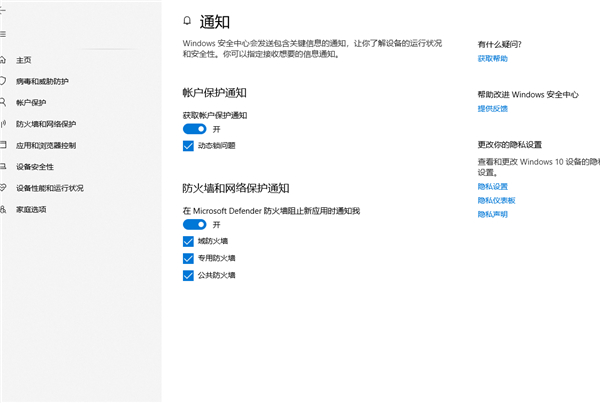Turn off the 获取帐户保护通知 toggle
Viewport: 600px width, 403px height.
pos(194,129)
